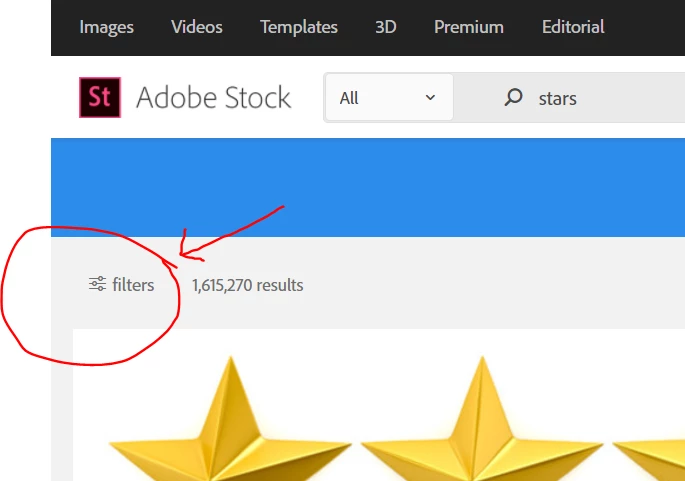Click the Adobe Stock St logo icon

coord(100,97)
